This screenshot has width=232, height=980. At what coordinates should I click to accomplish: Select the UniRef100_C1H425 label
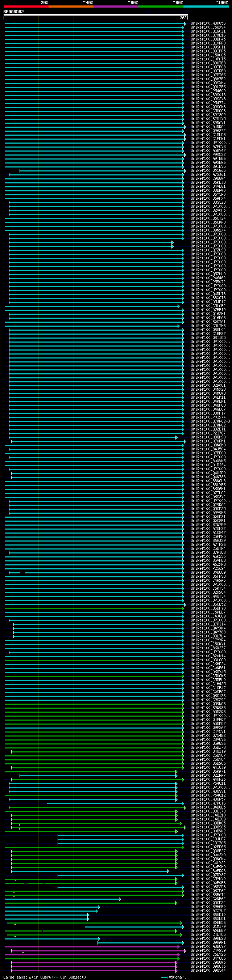pyautogui.click(x=208, y=684)
